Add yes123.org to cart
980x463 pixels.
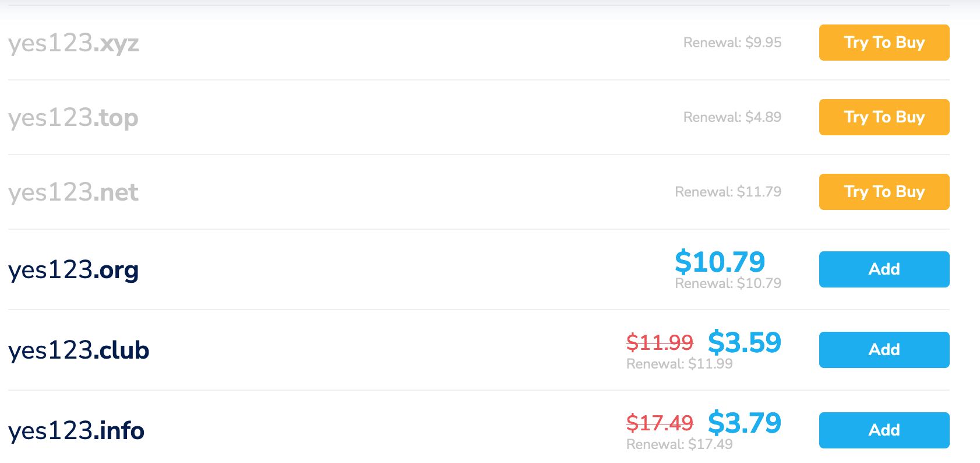click(x=884, y=269)
